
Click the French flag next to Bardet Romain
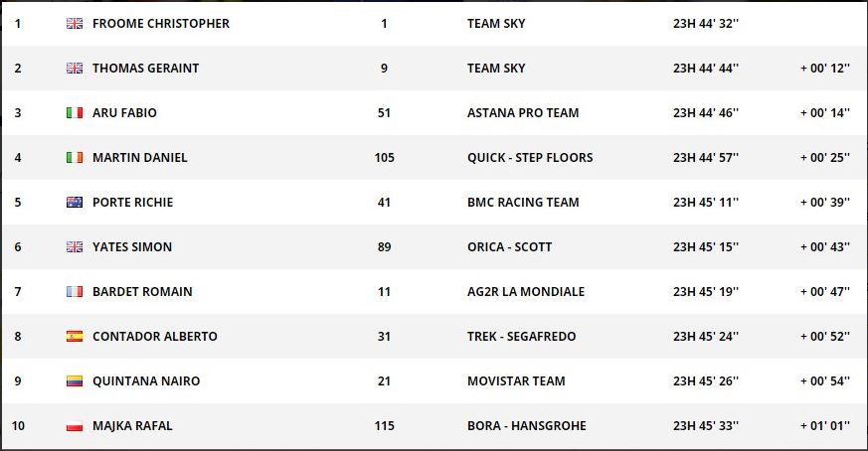pos(75,292)
